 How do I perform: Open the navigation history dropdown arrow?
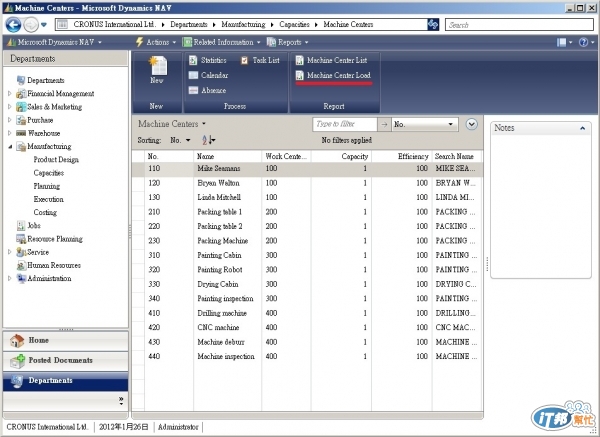click(x=44, y=25)
